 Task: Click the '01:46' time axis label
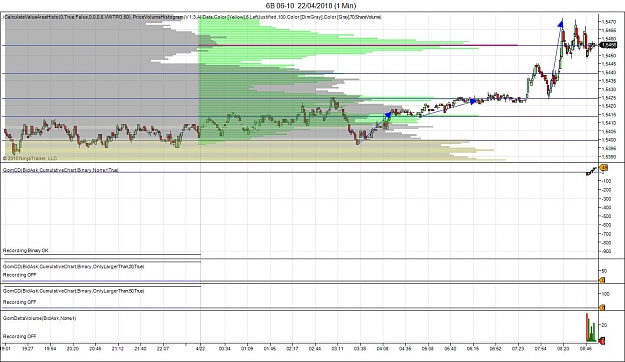(x=270, y=348)
